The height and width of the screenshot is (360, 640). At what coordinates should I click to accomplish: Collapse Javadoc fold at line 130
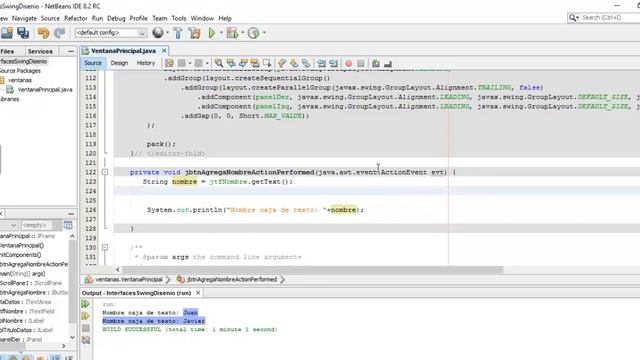point(105,247)
